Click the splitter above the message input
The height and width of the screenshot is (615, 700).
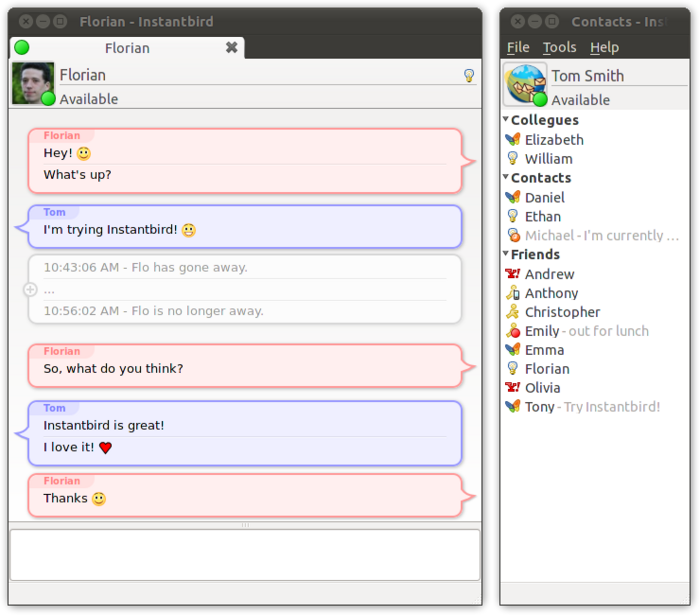pyautogui.click(x=245, y=525)
